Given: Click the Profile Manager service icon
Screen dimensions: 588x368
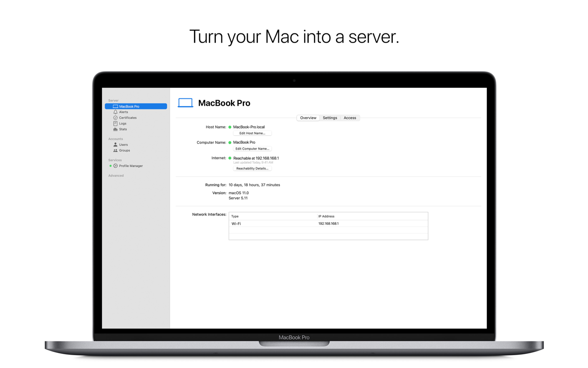Looking at the screenshot, I should click(x=115, y=166).
